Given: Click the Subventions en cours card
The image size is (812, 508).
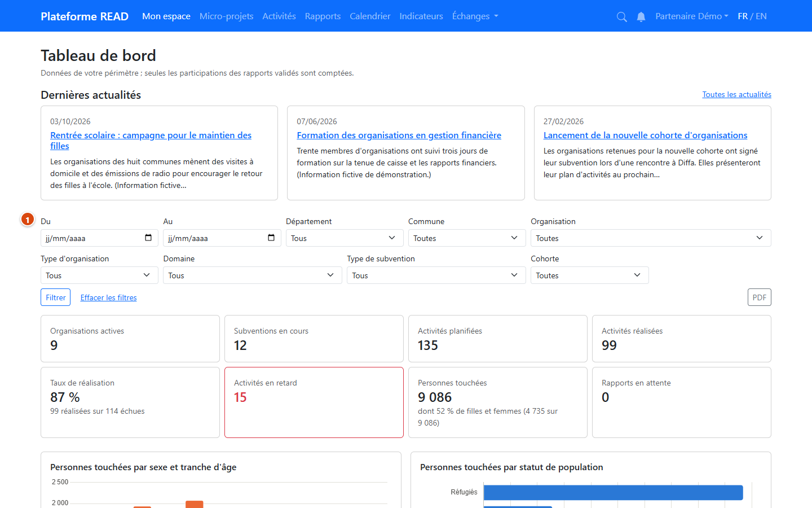Looking at the screenshot, I should tap(314, 339).
